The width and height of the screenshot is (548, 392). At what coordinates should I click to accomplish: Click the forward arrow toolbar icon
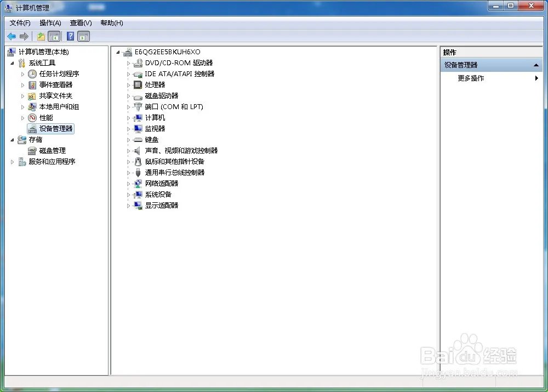coord(24,37)
